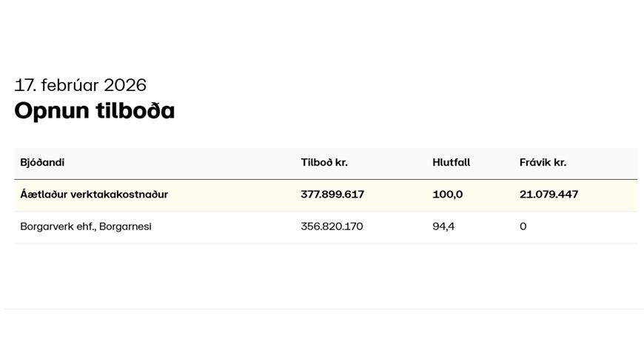
Task: Select the Bjóðandi column header
Action: pyautogui.click(x=42, y=163)
